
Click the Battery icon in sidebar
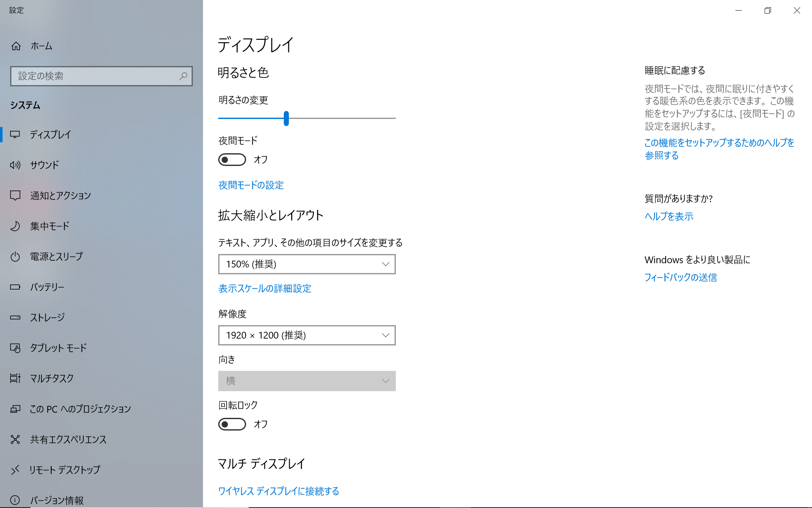pyautogui.click(x=15, y=287)
